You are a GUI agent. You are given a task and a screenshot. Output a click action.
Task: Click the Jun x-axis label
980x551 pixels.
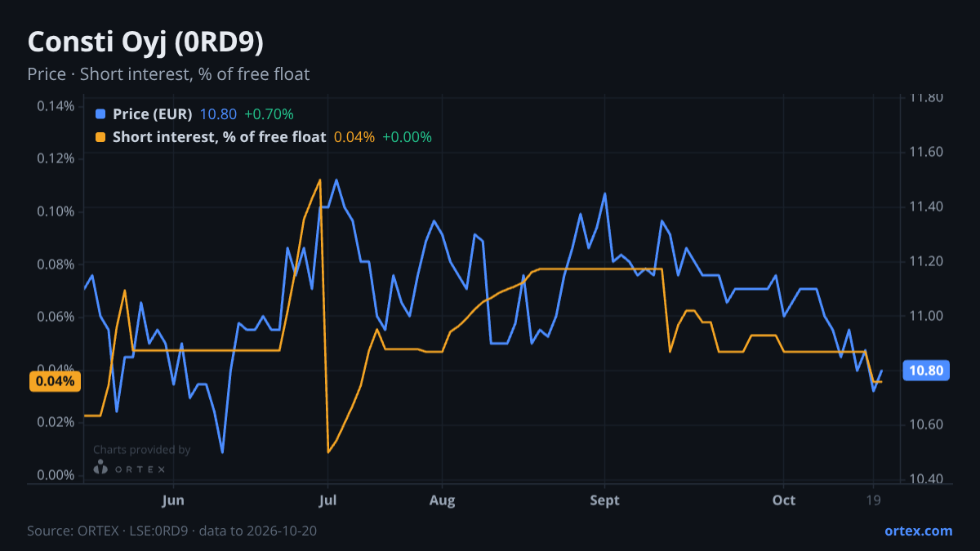coord(173,500)
